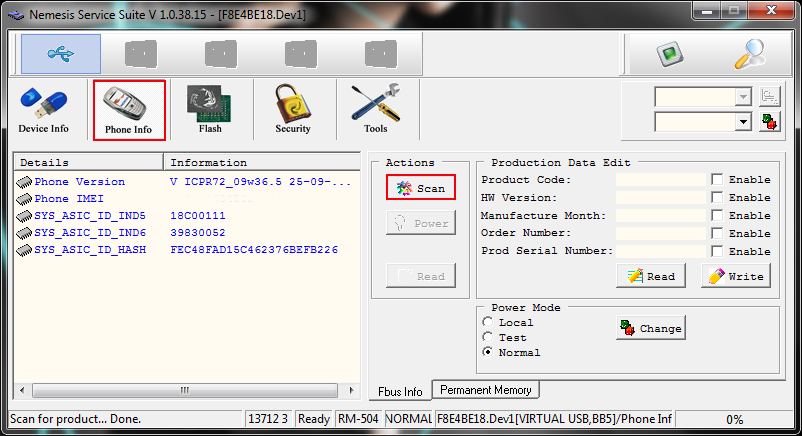Click chip icon beside Phone Version
This screenshot has height=436, width=802.
pos(24,182)
